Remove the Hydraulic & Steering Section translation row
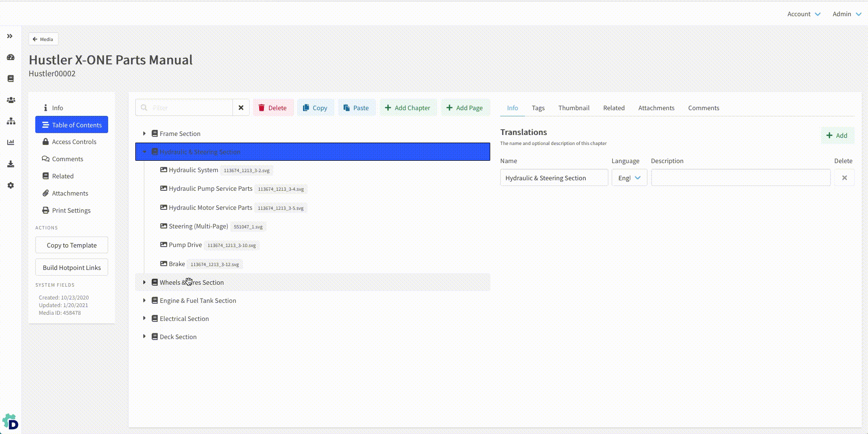Viewport: 868px width, 434px height. 844,178
